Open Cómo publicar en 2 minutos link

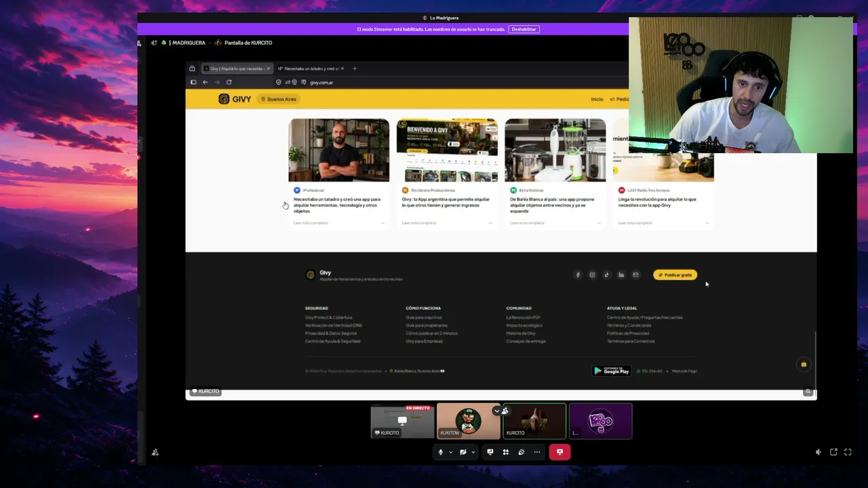(431, 333)
